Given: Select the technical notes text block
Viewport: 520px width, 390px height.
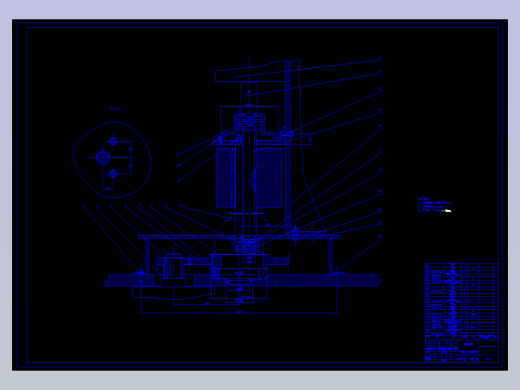Looking at the screenshot, I should tap(435, 205).
